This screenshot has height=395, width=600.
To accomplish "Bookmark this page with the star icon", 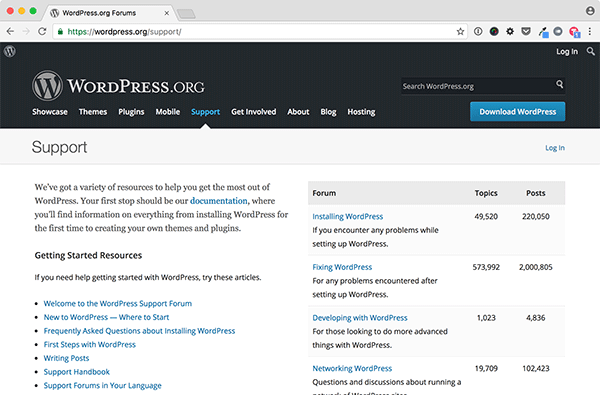I will pos(460,31).
